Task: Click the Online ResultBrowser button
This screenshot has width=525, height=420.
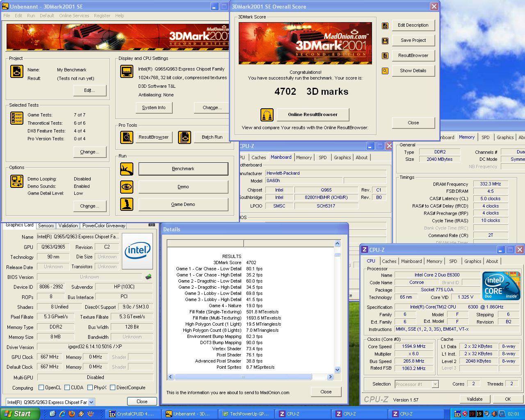Action: pyautogui.click(x=313, y=114)
